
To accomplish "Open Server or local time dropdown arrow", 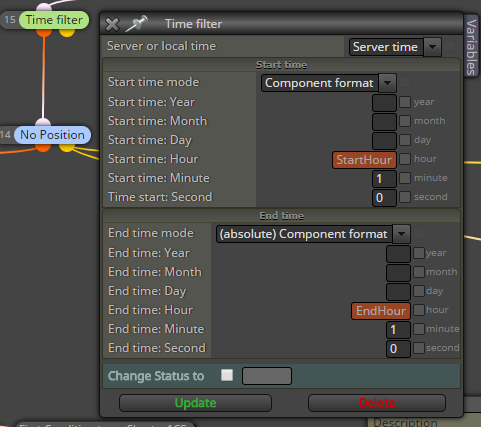I will [432, 47].
